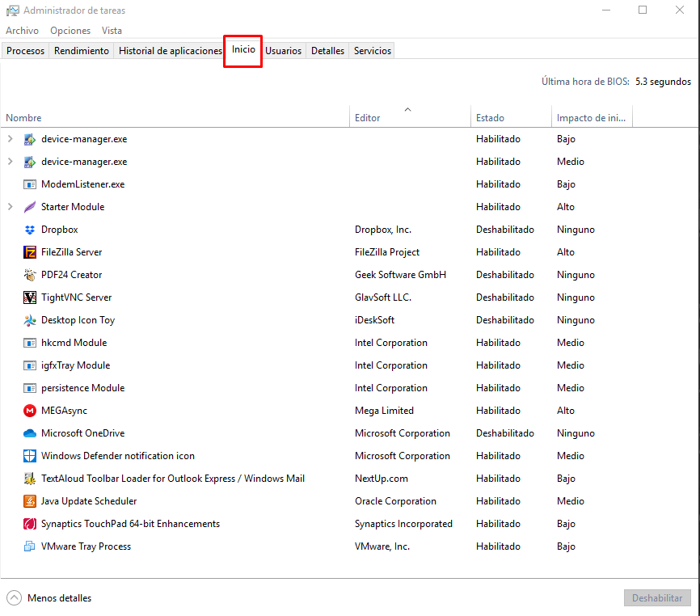
Task: Click the Geek Software GmbH editor cell
Action: 400,275
